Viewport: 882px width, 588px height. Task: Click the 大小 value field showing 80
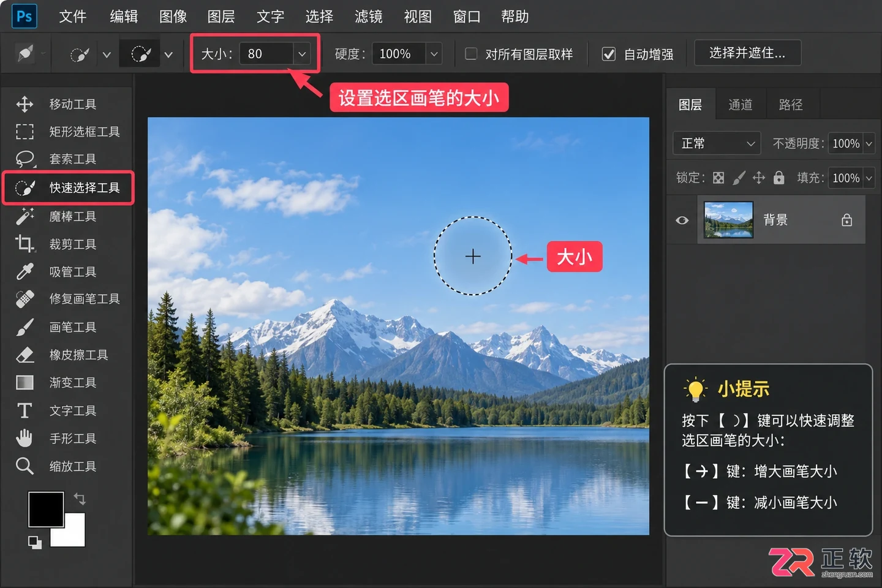(x=266, y=54)
